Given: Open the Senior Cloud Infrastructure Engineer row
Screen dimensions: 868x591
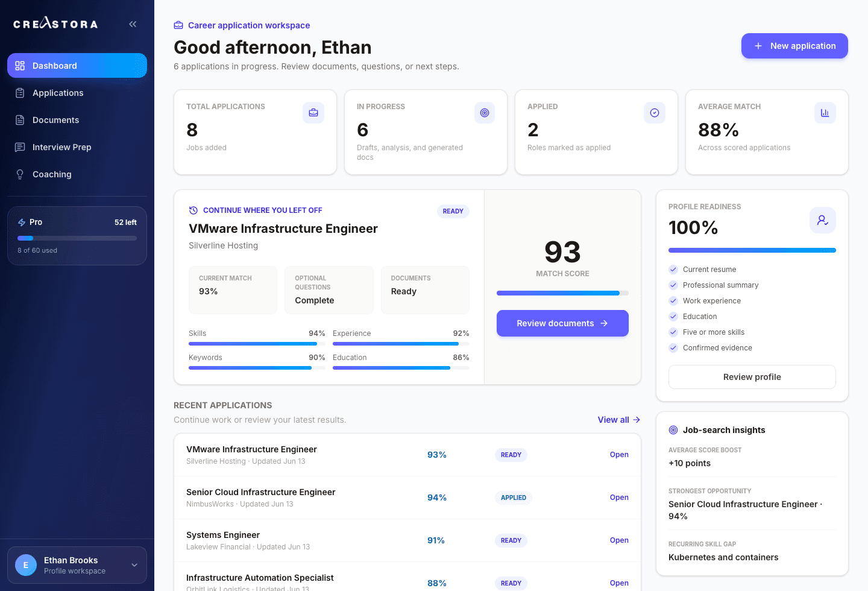Looking at the screenshot, I should [x=407, y=498].
